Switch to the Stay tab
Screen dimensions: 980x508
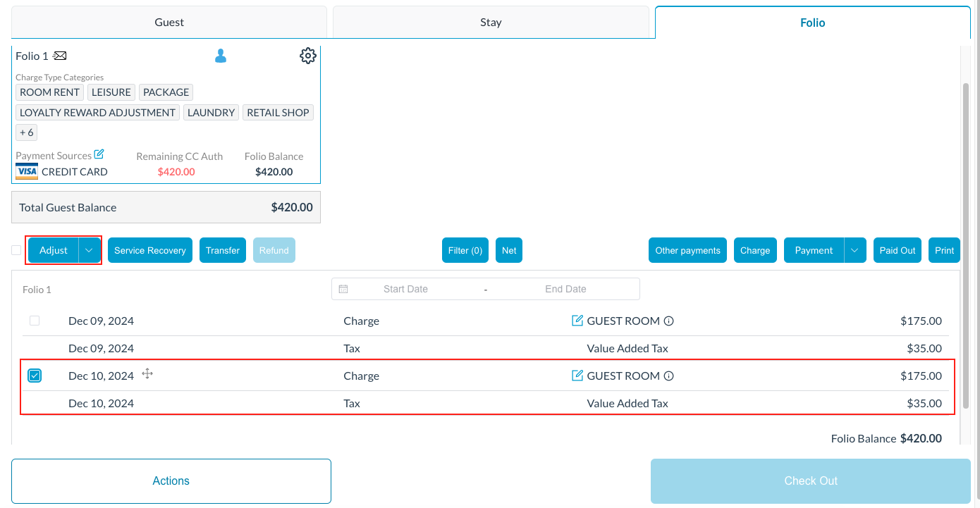tap(491, 22)
